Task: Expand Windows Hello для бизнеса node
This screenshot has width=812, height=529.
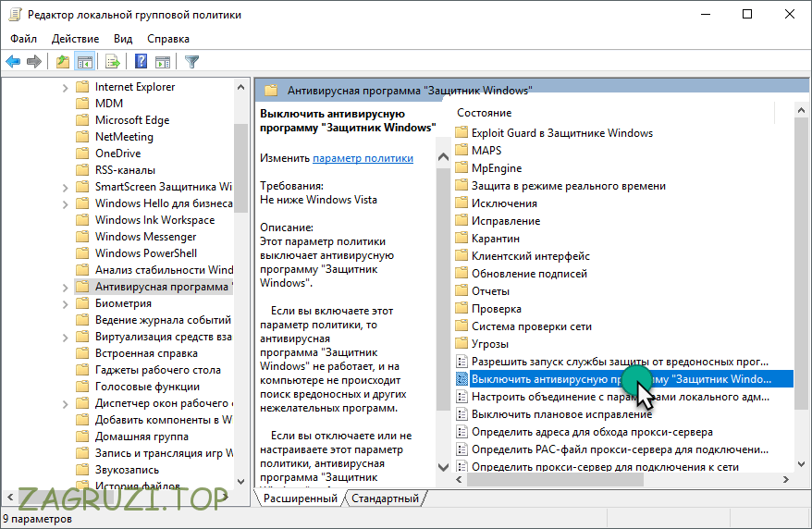Action: point(66,204)
